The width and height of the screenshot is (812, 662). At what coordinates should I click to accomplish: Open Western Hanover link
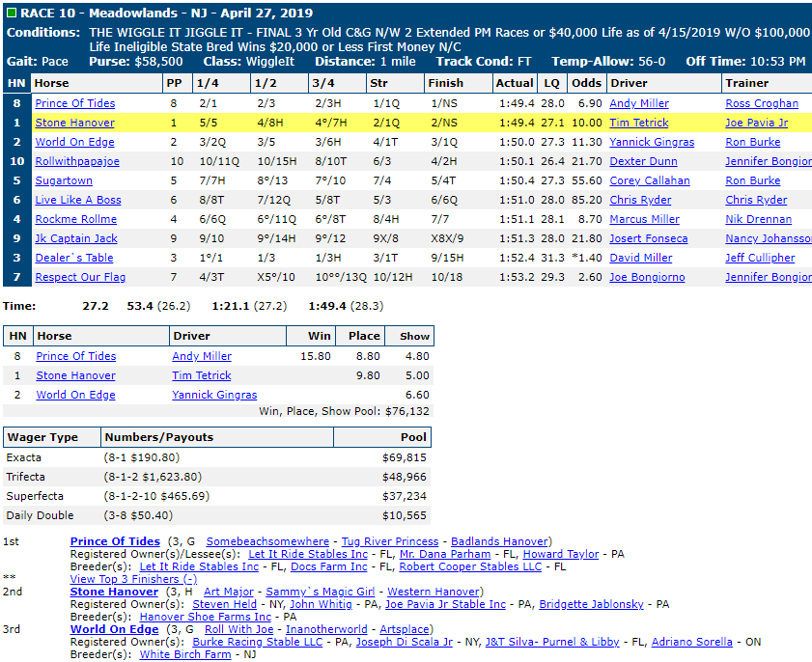434,592
